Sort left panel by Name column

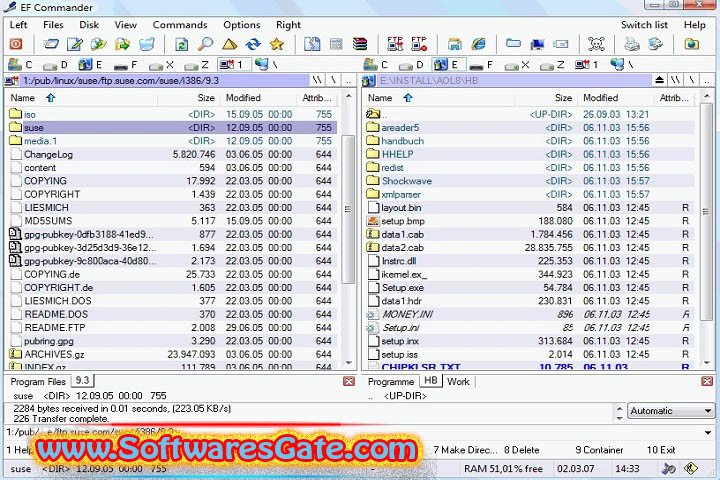[x=82, y=98]
